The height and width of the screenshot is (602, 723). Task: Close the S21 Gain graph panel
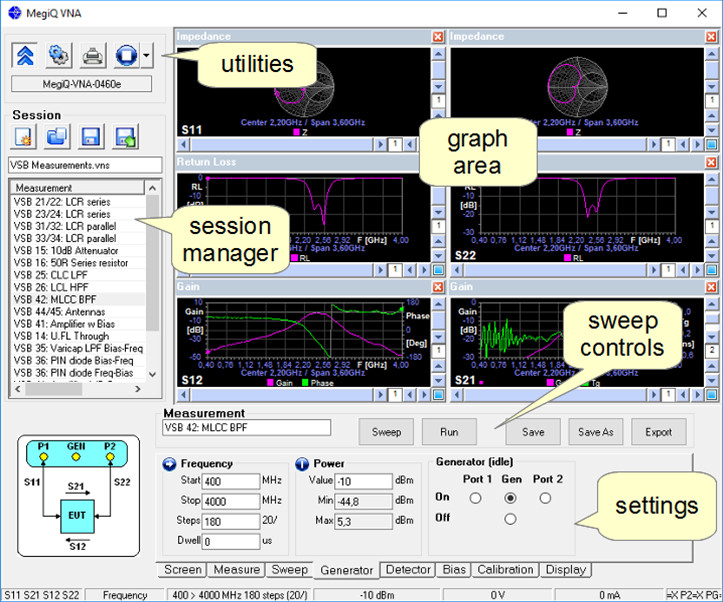[x=711, y=287]
